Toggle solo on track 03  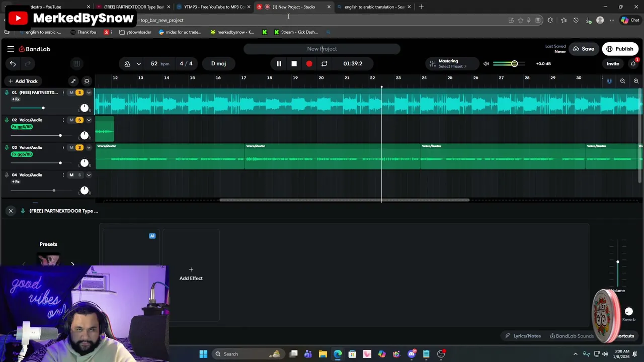79,147
